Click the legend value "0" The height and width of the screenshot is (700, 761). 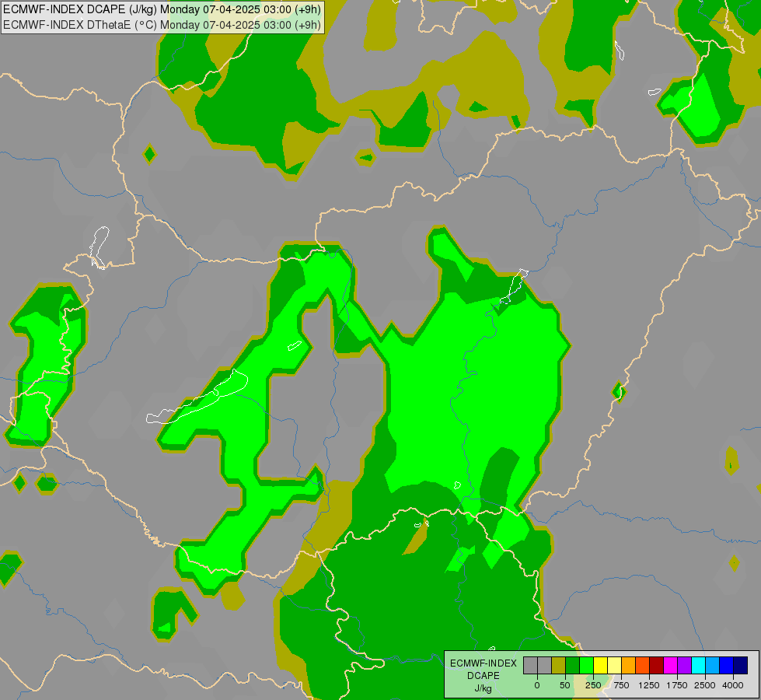pyautogui.click(x=537, y=685)
